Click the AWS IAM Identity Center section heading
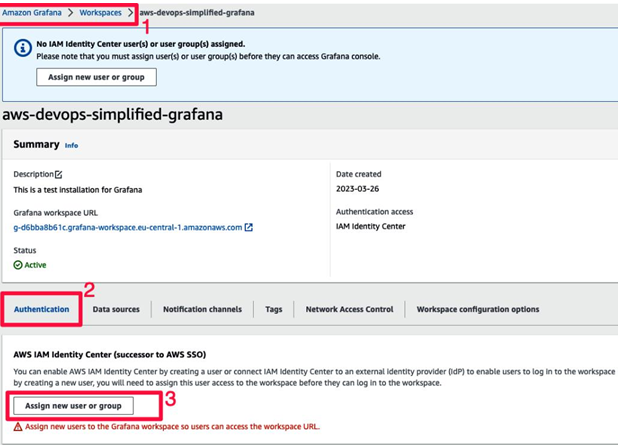 pos(110,354)
